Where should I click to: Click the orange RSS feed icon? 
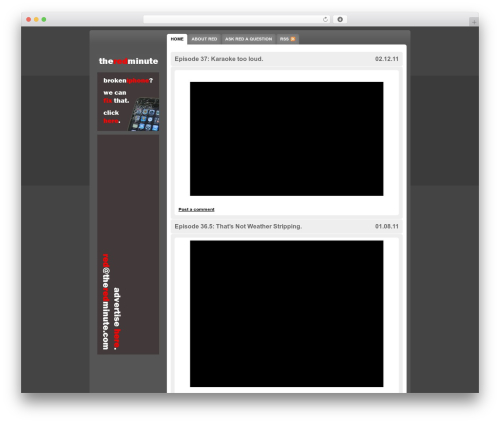coord(293,39)
